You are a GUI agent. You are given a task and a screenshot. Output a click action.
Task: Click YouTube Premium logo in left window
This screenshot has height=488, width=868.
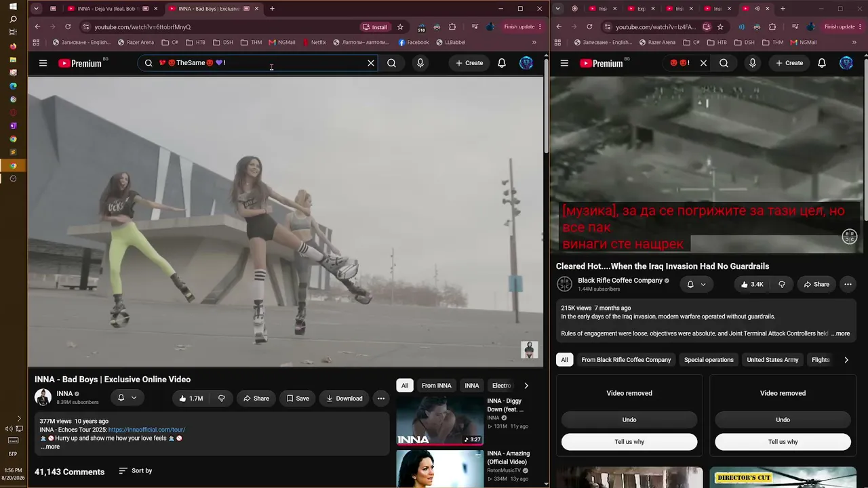[x=80, y=63]
